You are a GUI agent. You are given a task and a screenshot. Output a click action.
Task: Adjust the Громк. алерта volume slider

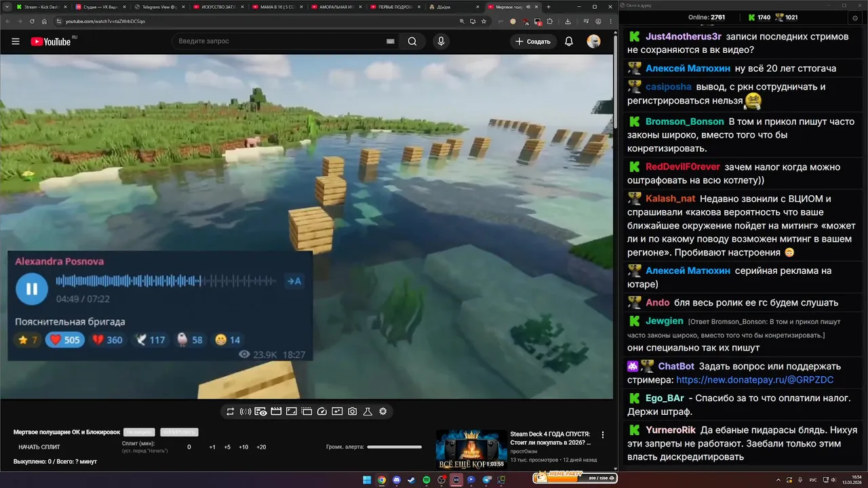tap(395, 447)
